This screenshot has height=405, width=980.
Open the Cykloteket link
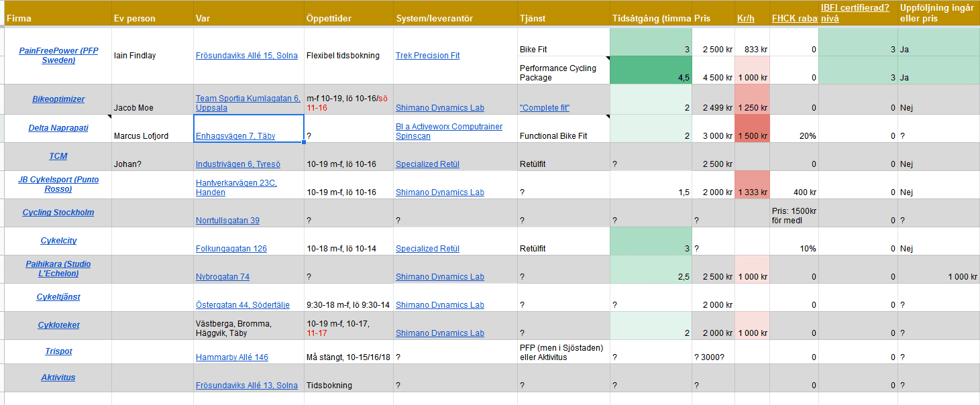[58, 325]
